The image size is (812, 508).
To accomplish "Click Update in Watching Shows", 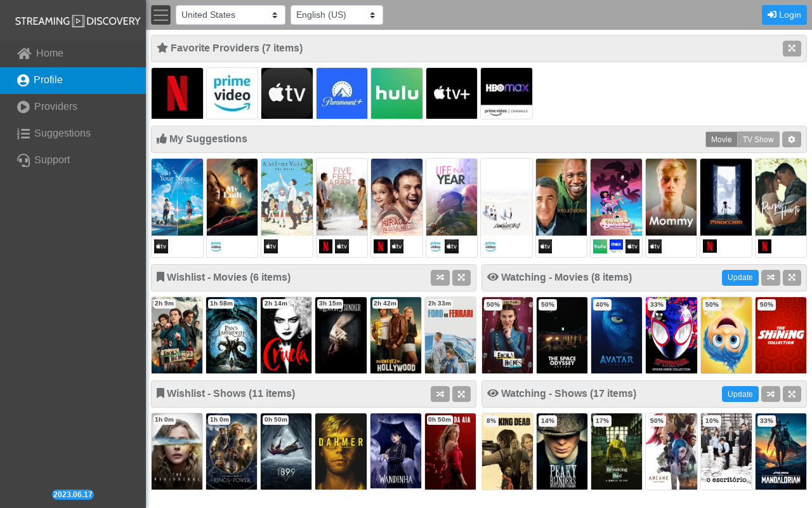I will tap(740, 394).
